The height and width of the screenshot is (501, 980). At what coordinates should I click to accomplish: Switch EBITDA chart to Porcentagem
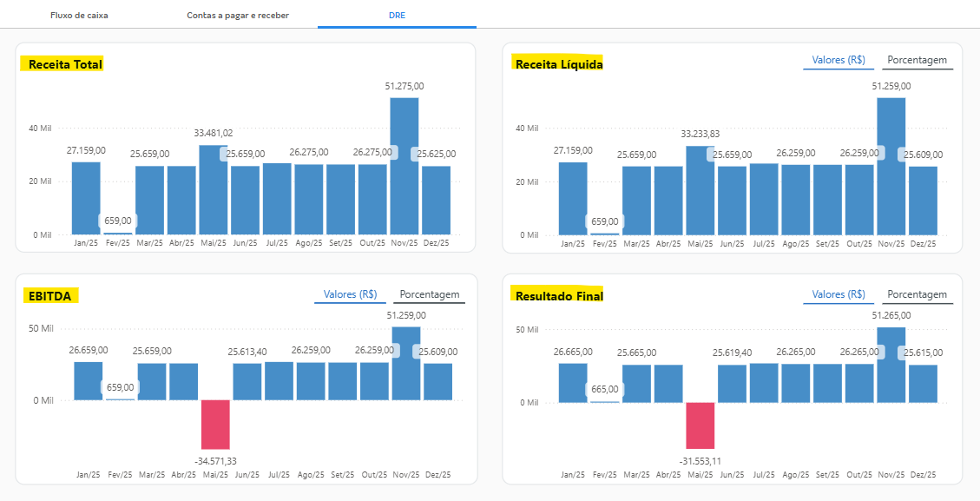tap(429, 294)
